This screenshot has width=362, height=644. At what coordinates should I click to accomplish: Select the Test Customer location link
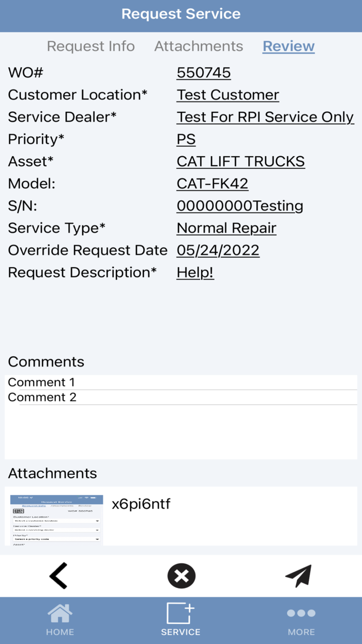tap(228, 95)
